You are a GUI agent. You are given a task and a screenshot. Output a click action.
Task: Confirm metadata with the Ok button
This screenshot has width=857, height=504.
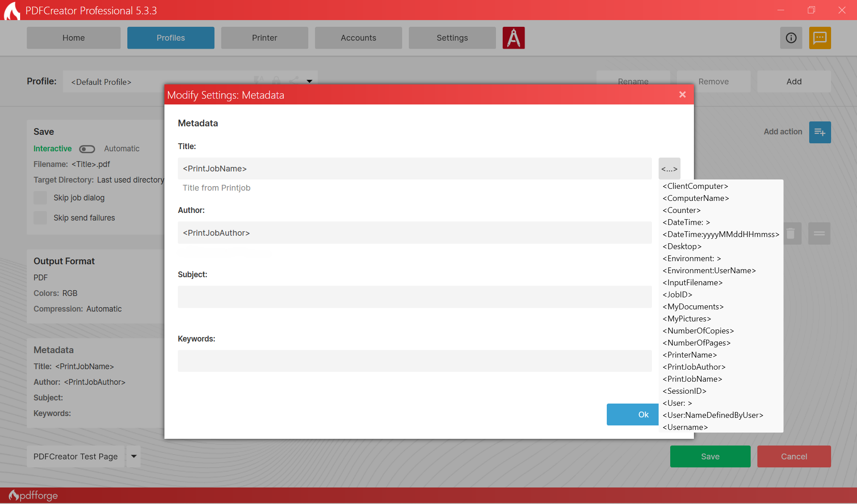click(633, 414)
